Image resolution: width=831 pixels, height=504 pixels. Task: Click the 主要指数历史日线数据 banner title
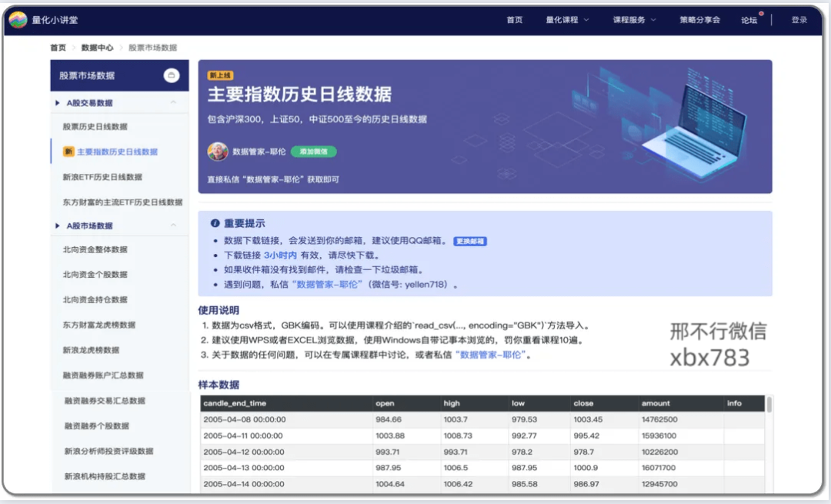coord(299,95)
